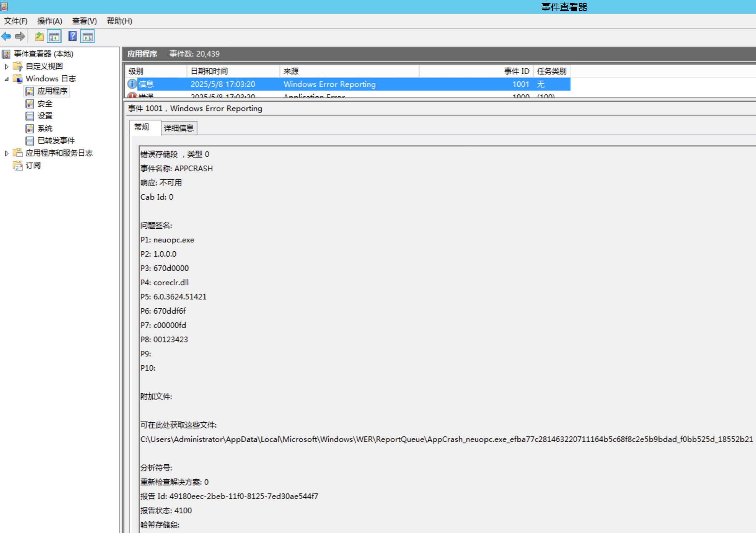Viewport: 756px width, 533px height.
Task: Sort by the 级别 column header
Action: coord(156,71)
